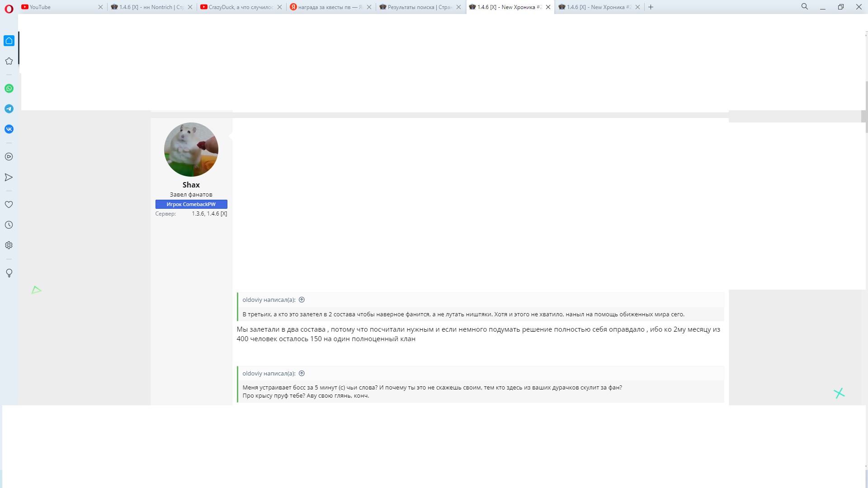Open the sidebar Player panel
The image size is (868, 488).
coord(9,157)
